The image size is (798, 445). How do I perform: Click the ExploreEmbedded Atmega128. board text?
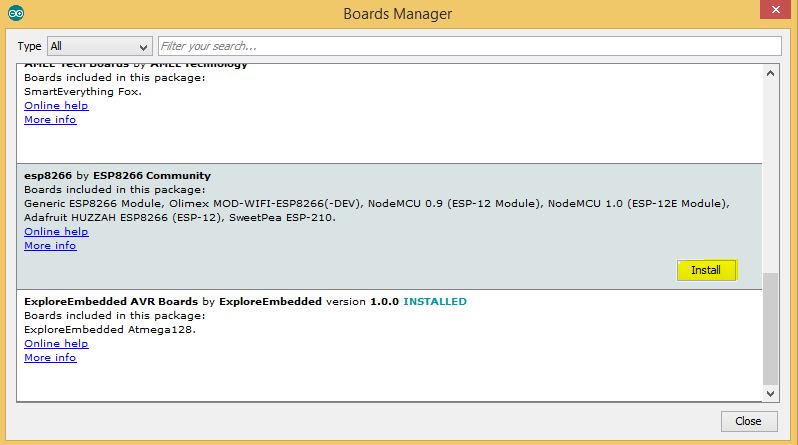coord(110,329)
